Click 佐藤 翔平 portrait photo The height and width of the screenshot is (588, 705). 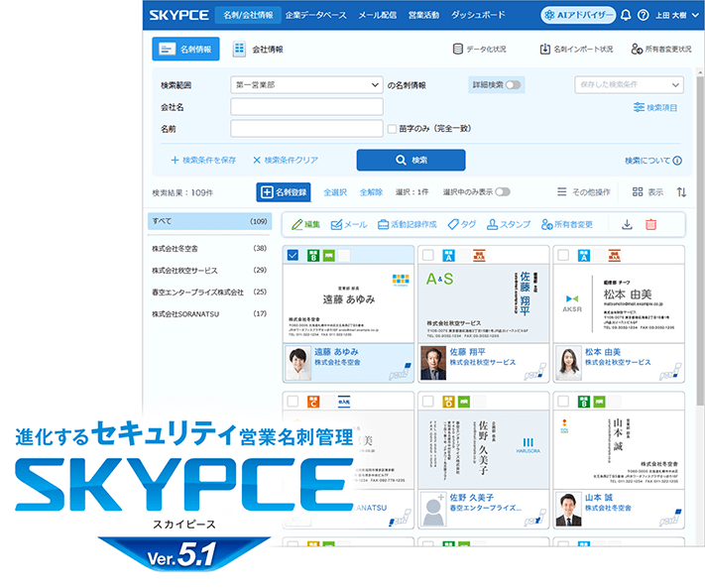[433, 363]
